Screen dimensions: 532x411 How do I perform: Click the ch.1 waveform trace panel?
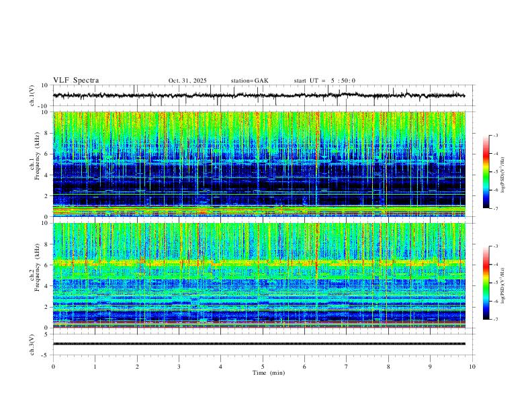point(263,95)
